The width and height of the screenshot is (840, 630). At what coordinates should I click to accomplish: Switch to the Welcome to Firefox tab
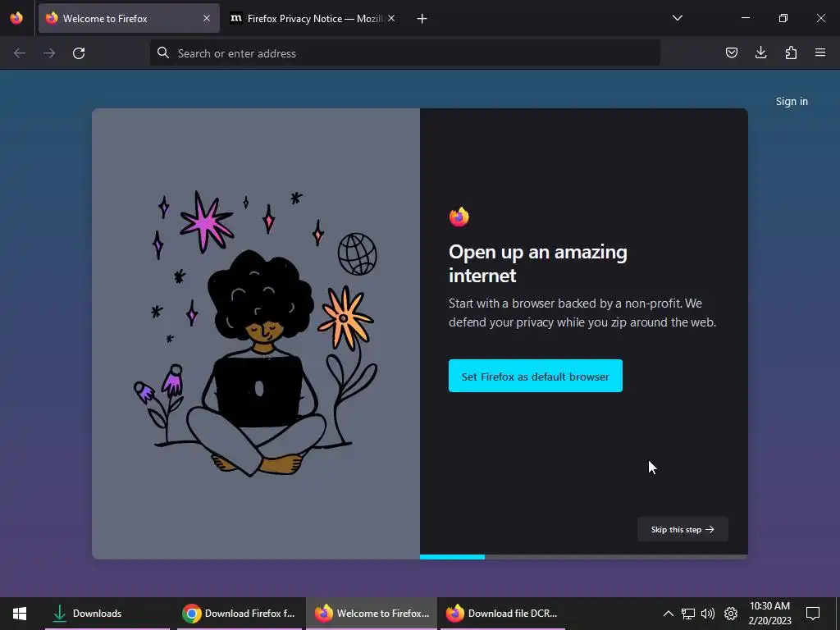[x=129, y=18]
